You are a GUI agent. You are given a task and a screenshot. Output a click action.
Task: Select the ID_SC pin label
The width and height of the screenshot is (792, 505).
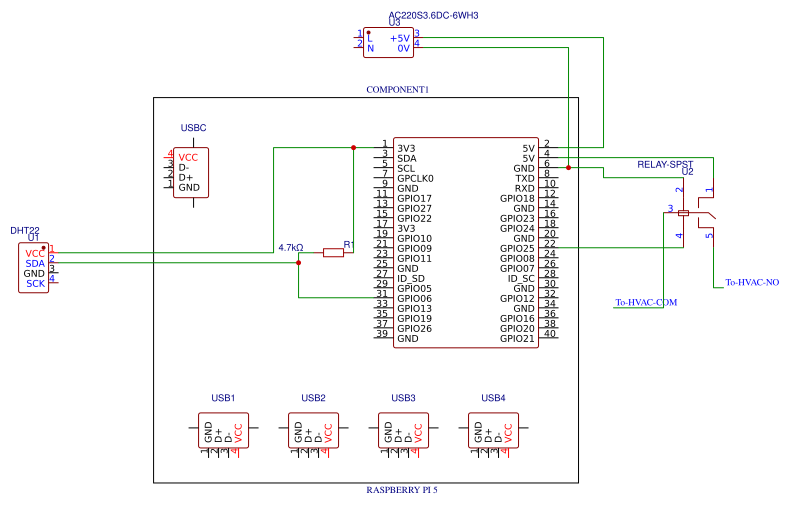tap(521, 279)
